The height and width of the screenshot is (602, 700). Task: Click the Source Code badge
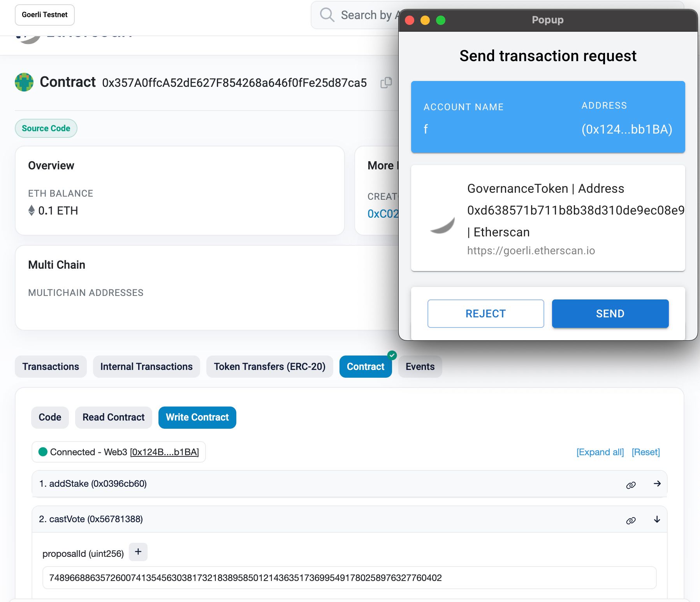pos(46,128)
